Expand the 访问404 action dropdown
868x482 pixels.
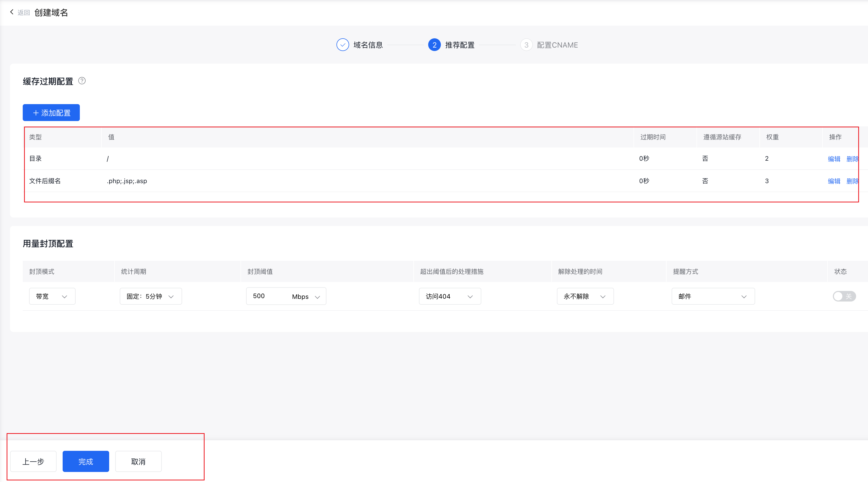450,296
